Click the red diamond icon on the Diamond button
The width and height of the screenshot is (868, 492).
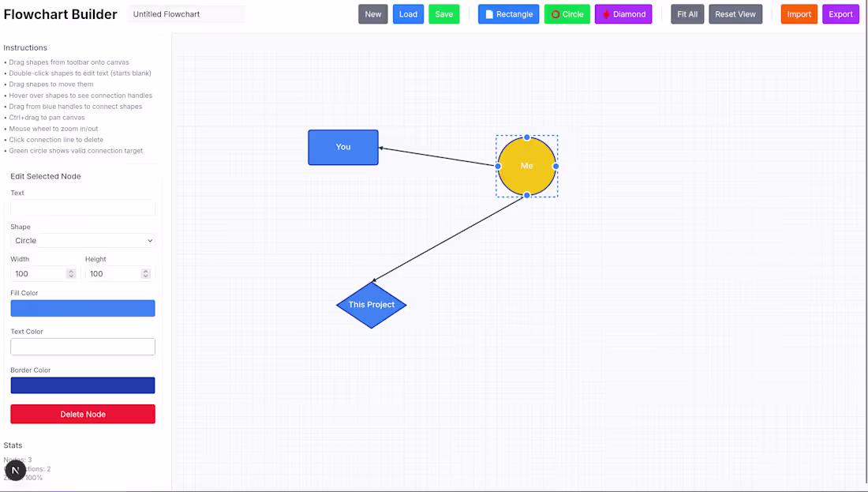606,14
